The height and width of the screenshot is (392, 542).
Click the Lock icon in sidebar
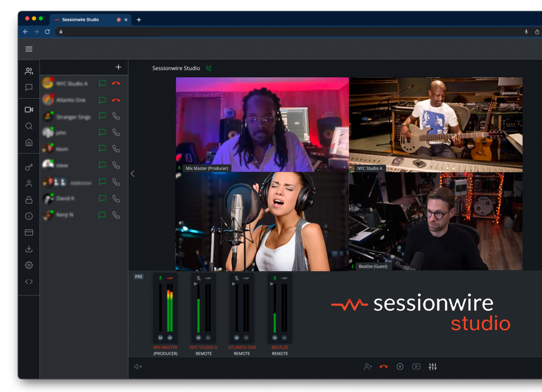coord(29,200)
